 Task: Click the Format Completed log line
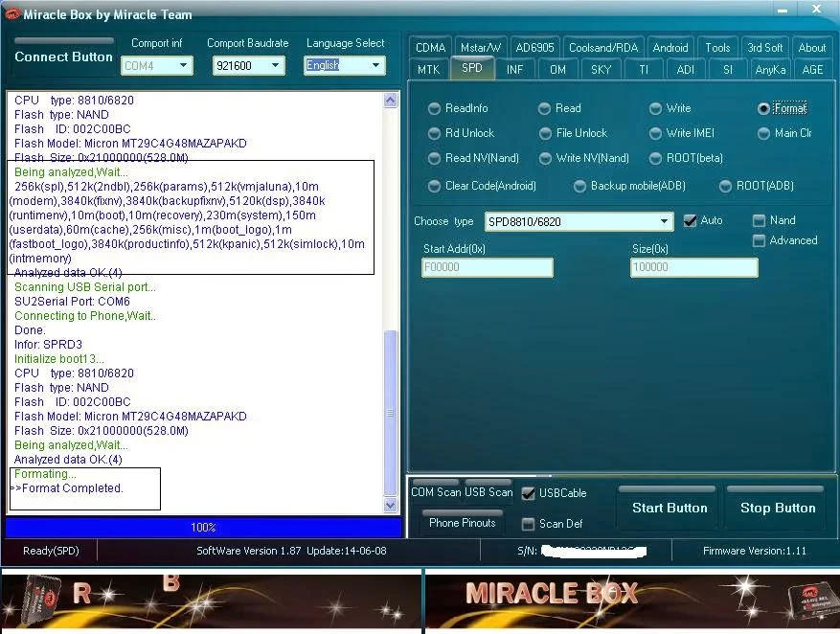68,488
